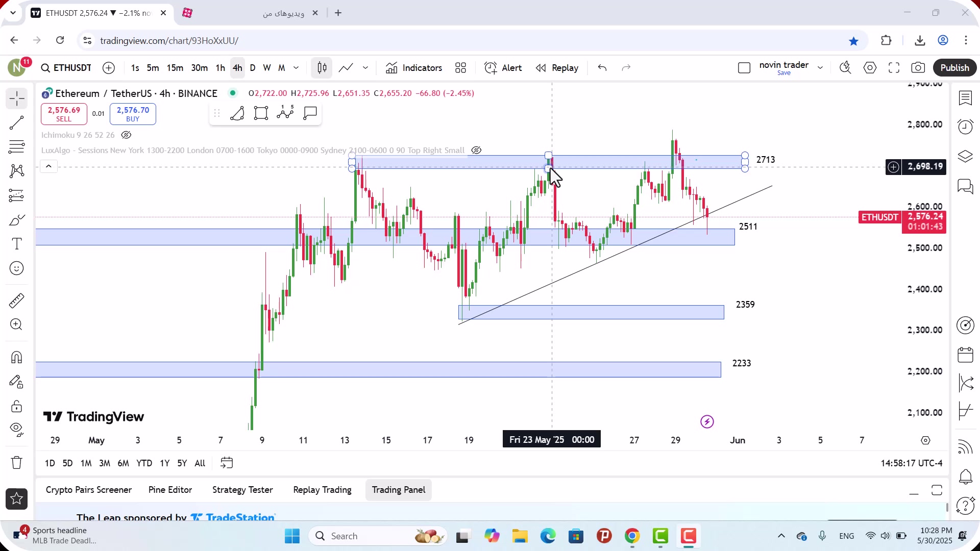Screen dimensions: 980x551
Task: Take a chart snapshot with camera icon
Action: coord(918,68)
